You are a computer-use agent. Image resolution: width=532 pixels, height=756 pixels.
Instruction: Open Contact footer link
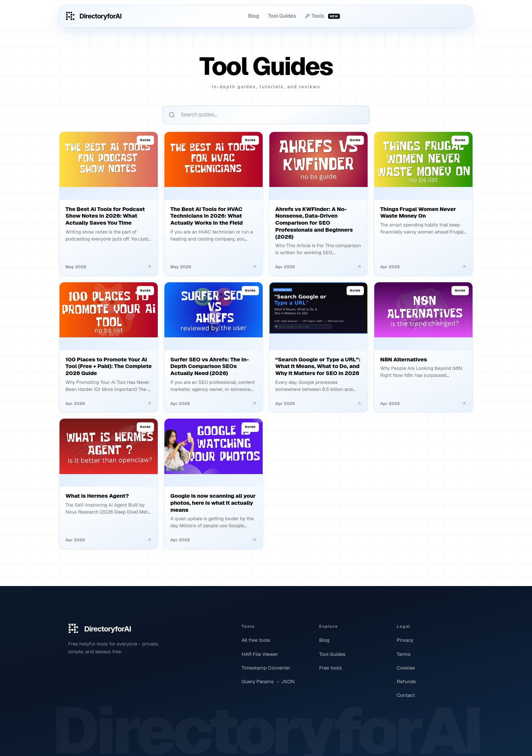406,695
